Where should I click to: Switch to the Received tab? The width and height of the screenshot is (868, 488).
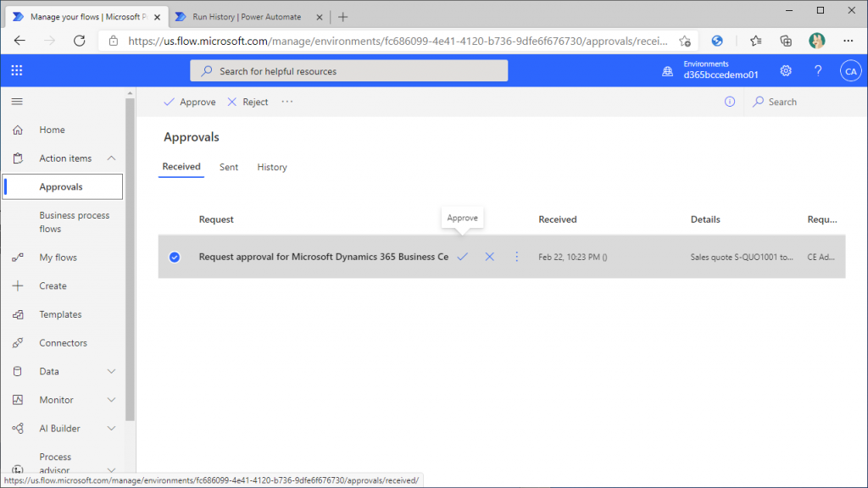tap(181, 167)
